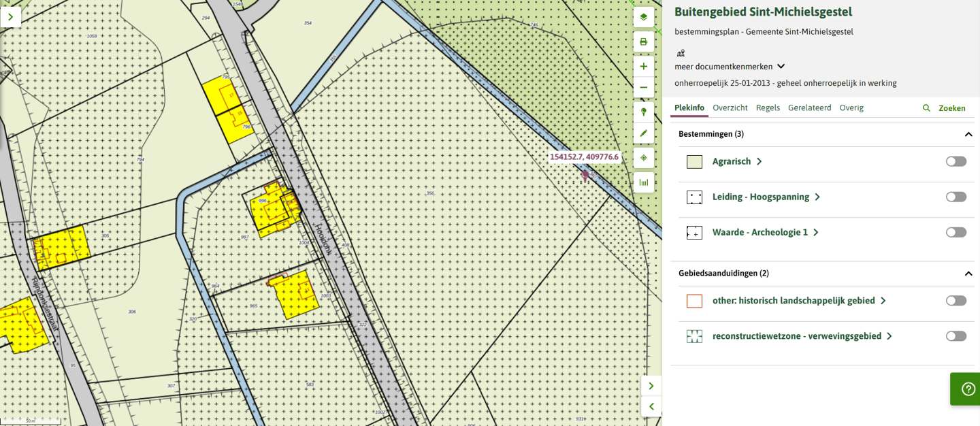
Task: Select the place marker pin tool
Action: point(644,112)
